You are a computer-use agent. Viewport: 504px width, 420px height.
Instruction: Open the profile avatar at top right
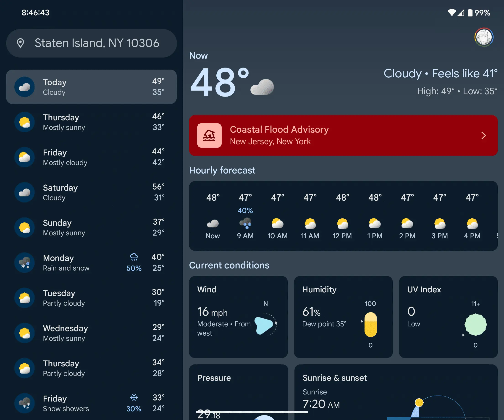click(484, 37)
